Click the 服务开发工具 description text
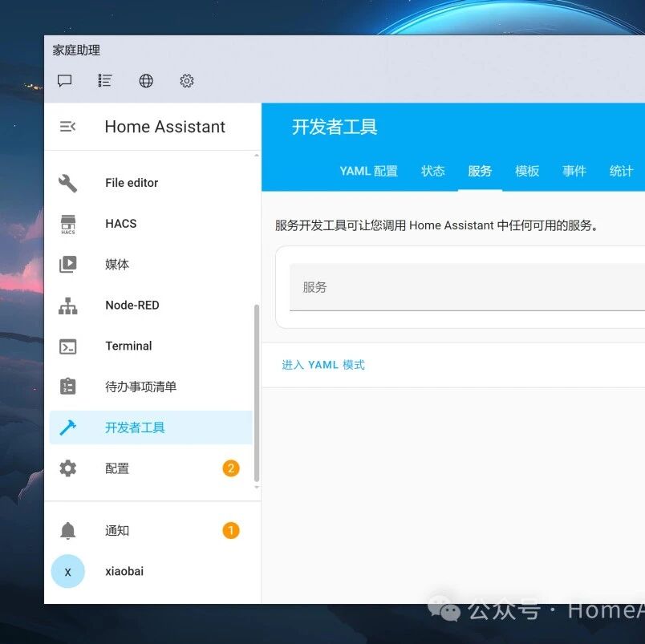The width and height of the screenshot is (645, 644). tap(436, 225)
